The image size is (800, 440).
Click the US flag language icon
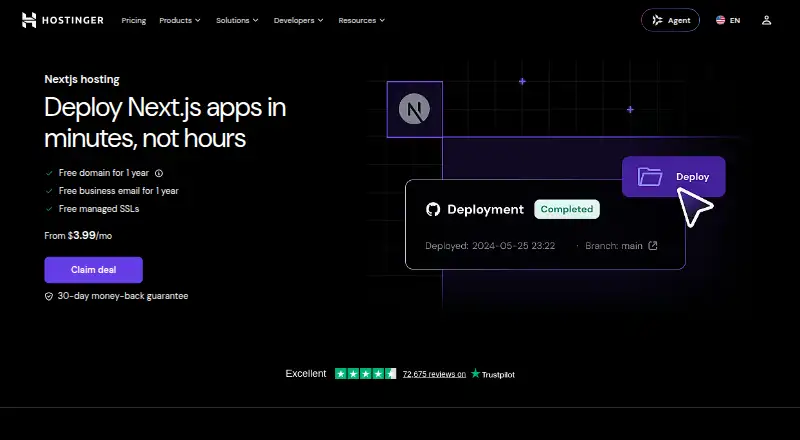[x=720, y=20]
